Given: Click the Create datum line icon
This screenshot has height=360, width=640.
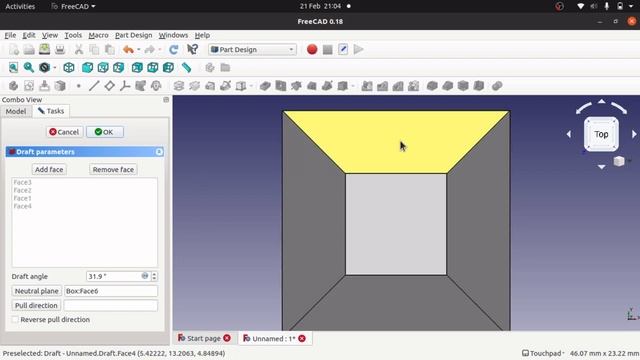Looking at the screenshot, I should 94,86.
